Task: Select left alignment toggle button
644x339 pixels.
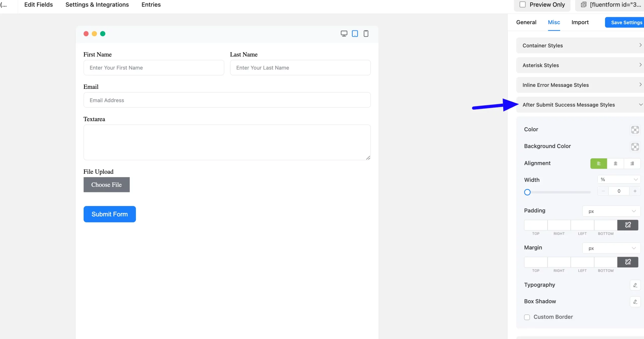Action: [x=598, y=163]
